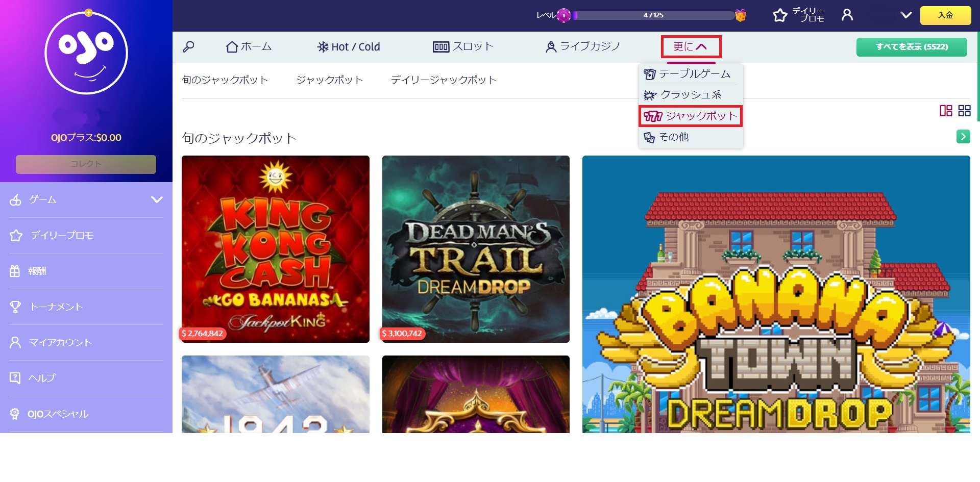Click the green next arrow for jackpots
This screenshot has height=482, width=980.
tap(963, 137)
